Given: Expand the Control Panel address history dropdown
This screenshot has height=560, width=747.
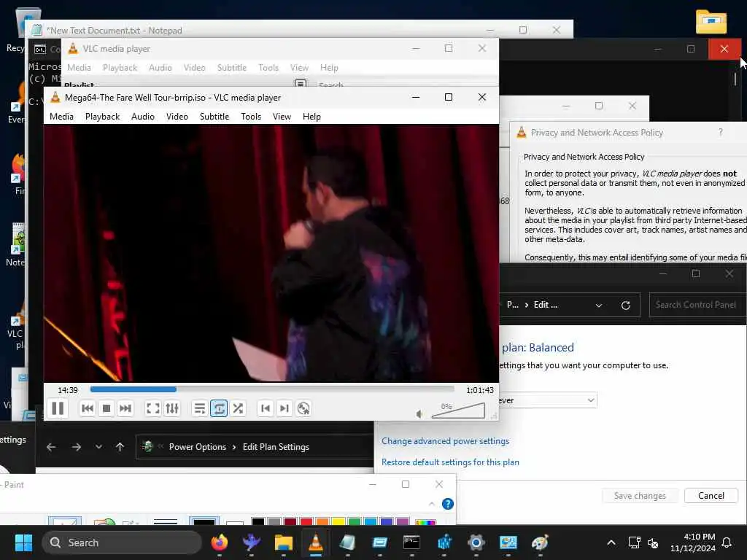Looking at the screenshot, I should [x=599, y=306].
